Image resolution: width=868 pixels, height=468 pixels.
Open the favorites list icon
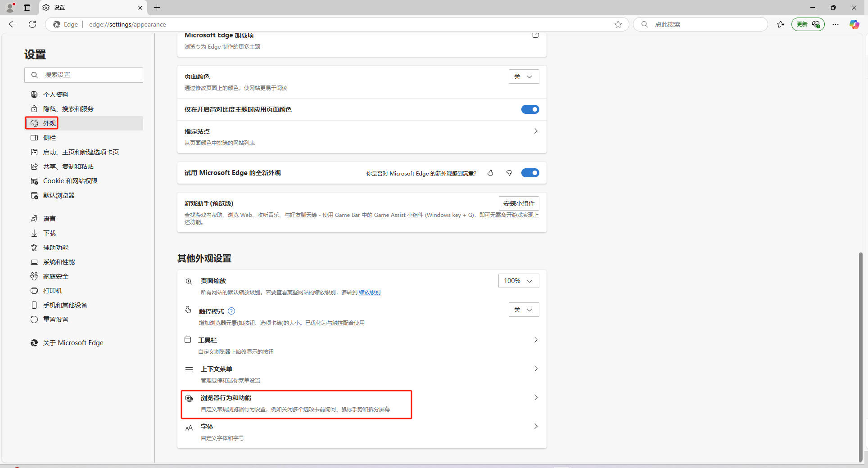click(x=781, y=24)
